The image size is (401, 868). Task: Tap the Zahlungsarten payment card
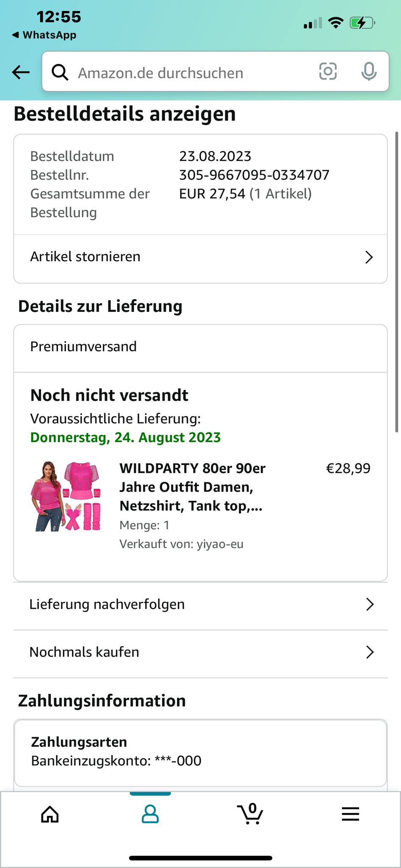tap(201, 753)
